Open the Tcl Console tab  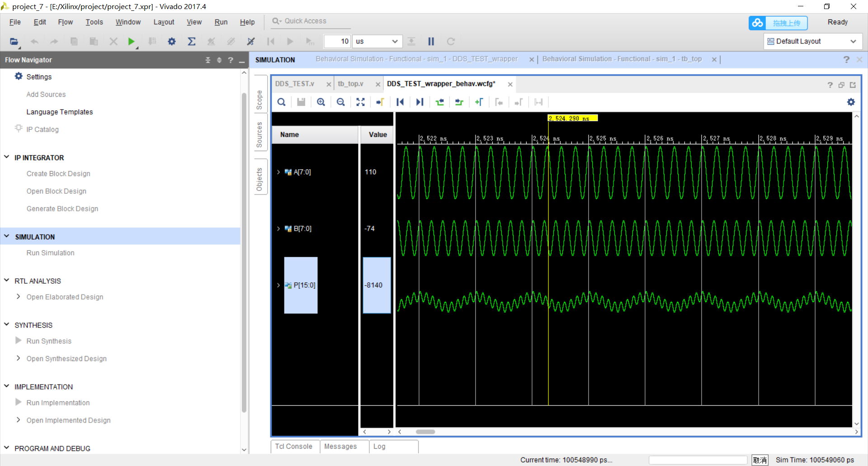[294, 447]
